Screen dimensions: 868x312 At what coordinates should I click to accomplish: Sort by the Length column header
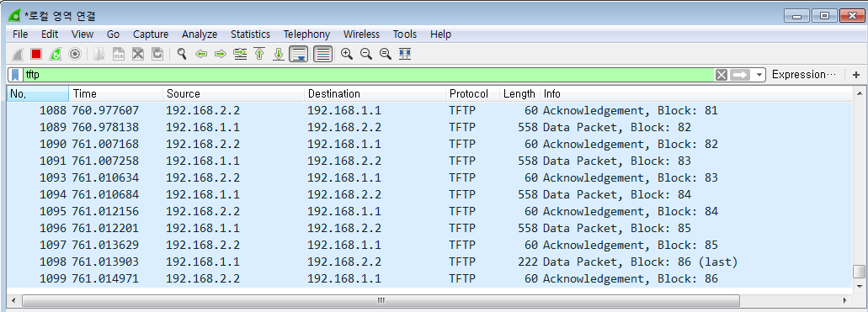(519, 94)
